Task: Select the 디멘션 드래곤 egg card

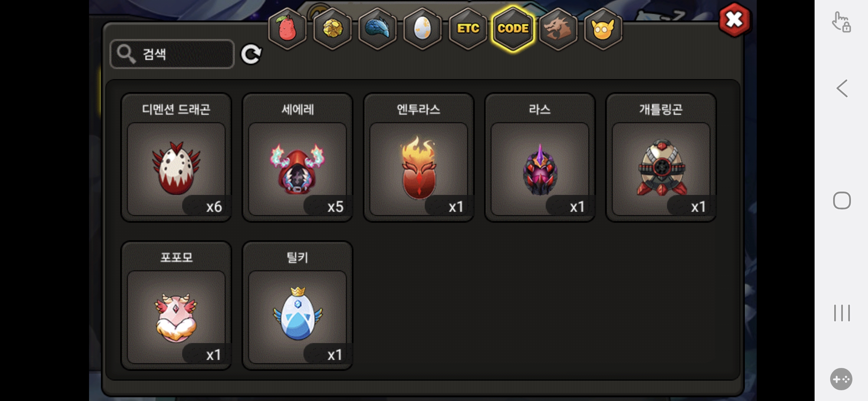Action: (x=177, y=157)
